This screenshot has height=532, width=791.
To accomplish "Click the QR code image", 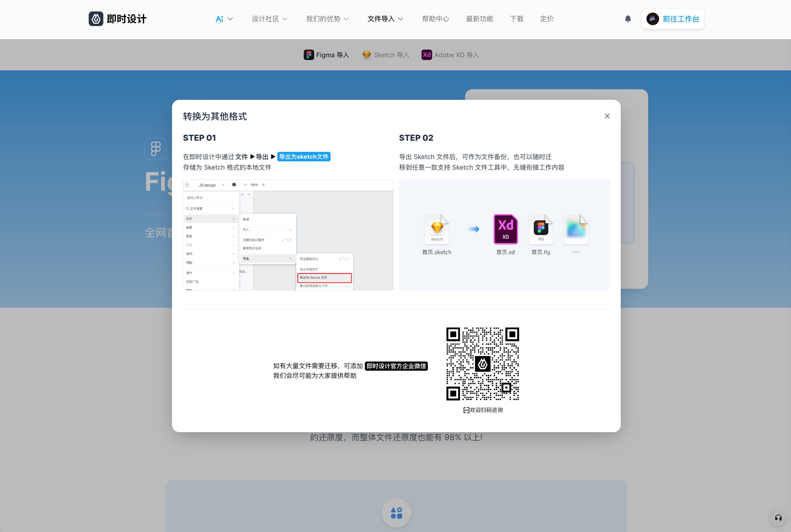I will point(482,364).
